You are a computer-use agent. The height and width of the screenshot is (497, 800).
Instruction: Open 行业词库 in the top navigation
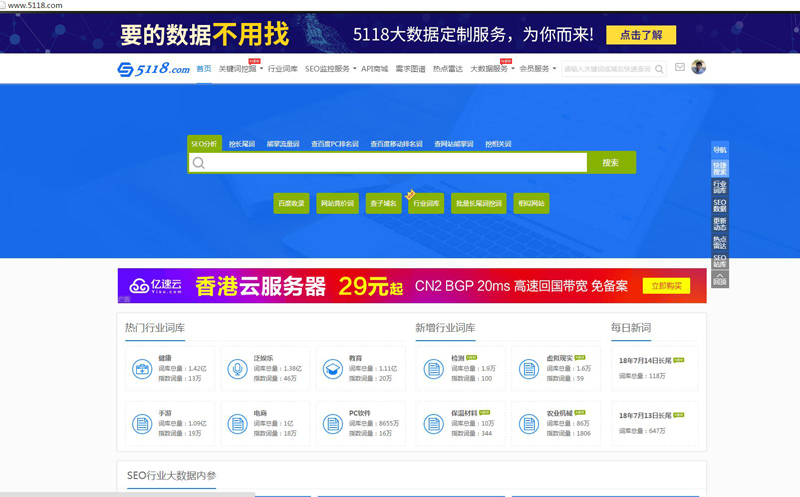pyautogui.click(x=283, y=69)
